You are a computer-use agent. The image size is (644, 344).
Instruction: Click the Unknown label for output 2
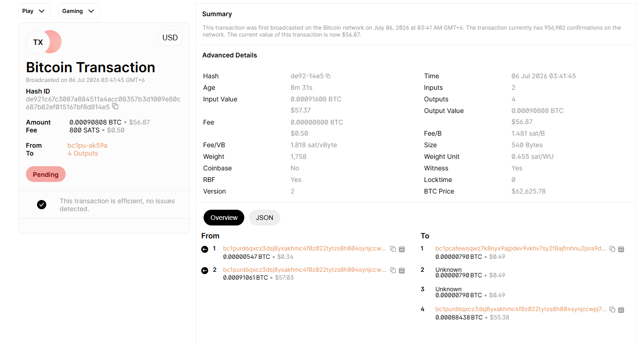(x=448, y=269)
